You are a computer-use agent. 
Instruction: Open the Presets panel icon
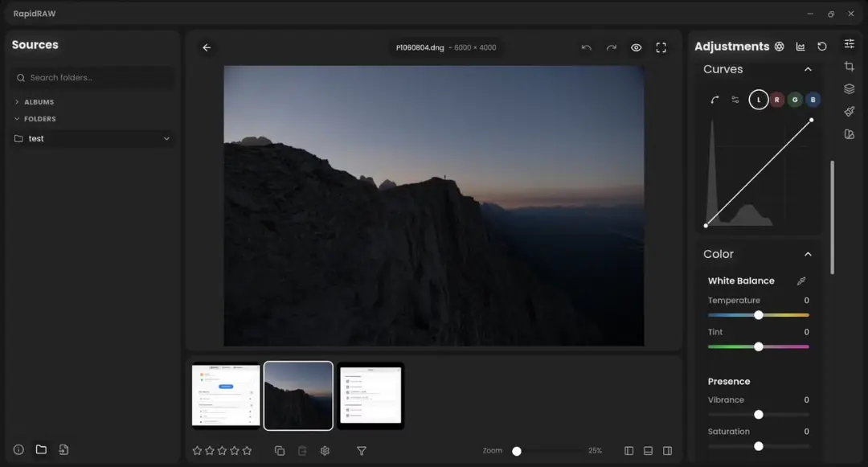850,134
